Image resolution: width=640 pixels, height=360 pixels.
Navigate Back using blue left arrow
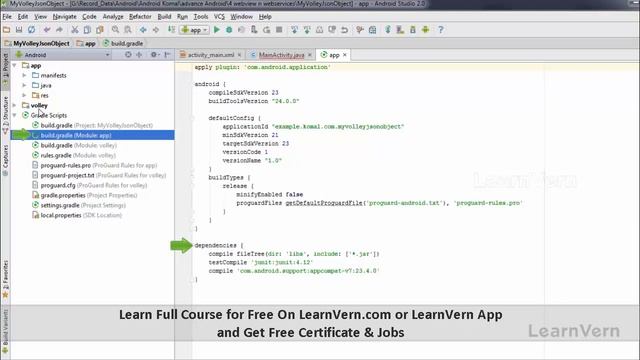[x=143, y=30]
